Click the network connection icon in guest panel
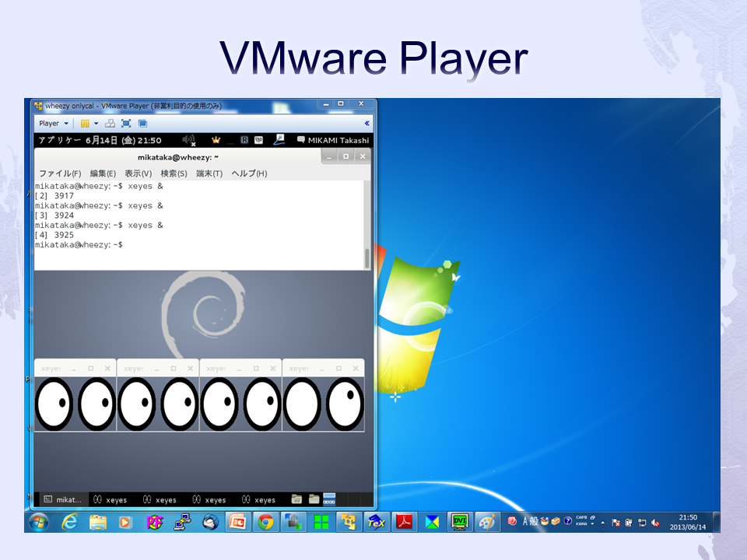Image resolution: width=747 pixels, height=560 pixels. coord(279,139)
